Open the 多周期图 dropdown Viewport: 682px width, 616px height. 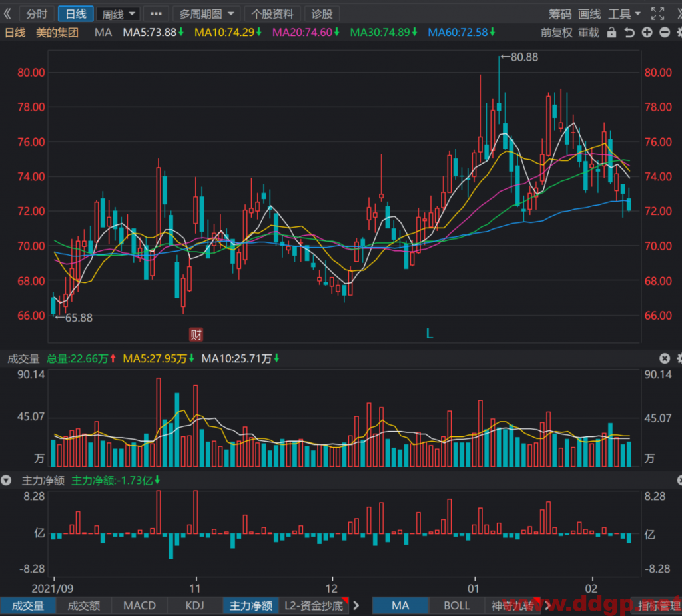point(206,14)
